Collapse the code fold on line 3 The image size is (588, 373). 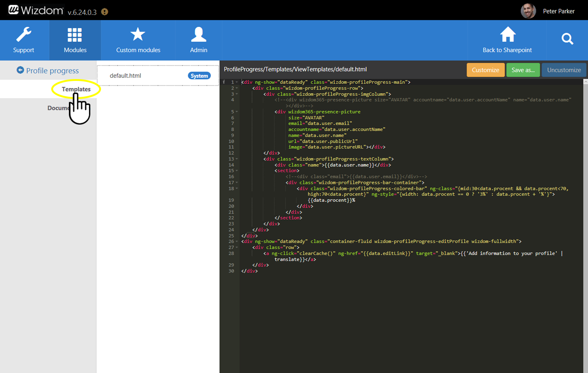[237, 94]
